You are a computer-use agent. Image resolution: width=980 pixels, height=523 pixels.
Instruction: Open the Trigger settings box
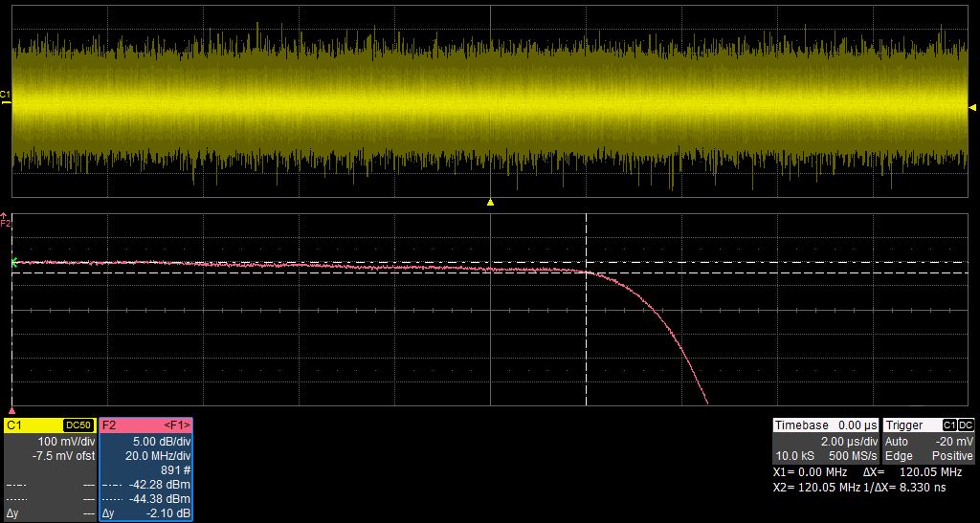point(929,440)
